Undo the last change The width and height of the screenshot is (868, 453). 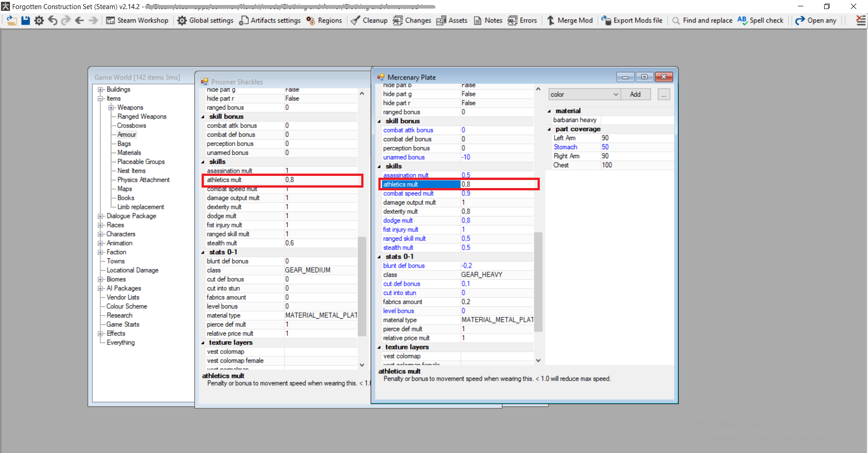(53, 20)
